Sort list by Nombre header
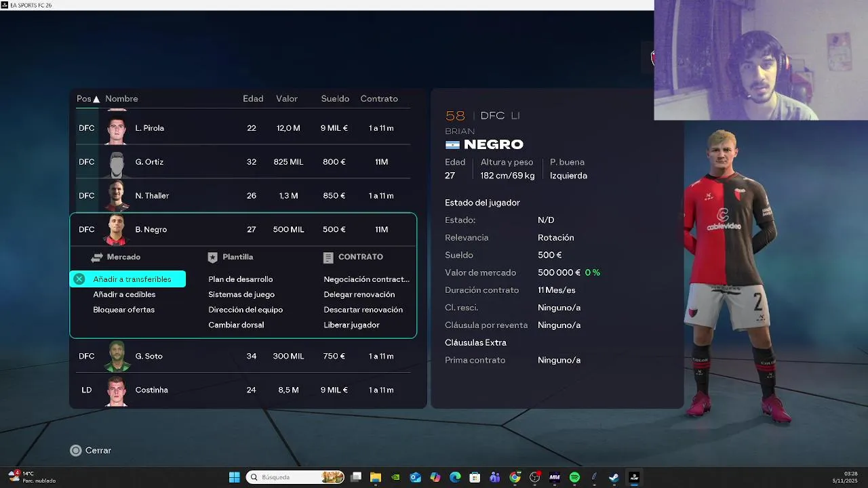868x488 pixels. click(121, 99)
